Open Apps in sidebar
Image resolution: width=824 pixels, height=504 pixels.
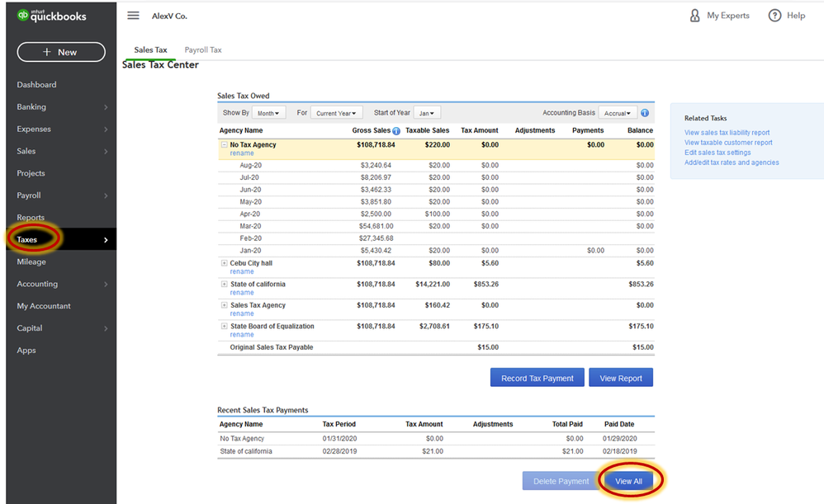coord(26,351)
